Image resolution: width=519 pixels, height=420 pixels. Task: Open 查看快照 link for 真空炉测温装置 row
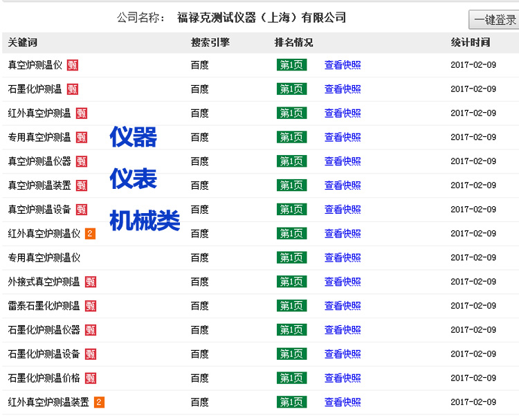coord(343,185)
